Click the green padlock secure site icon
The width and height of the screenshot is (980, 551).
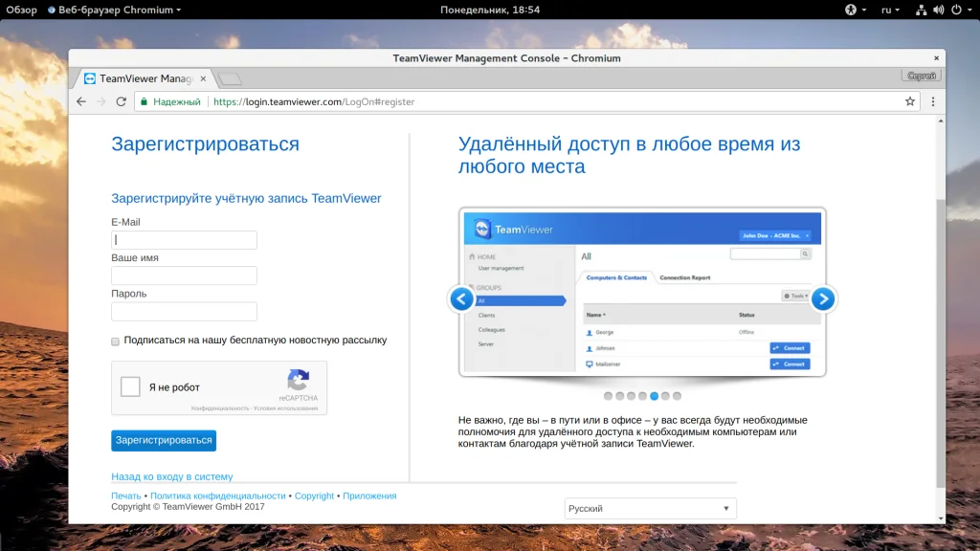144,101
